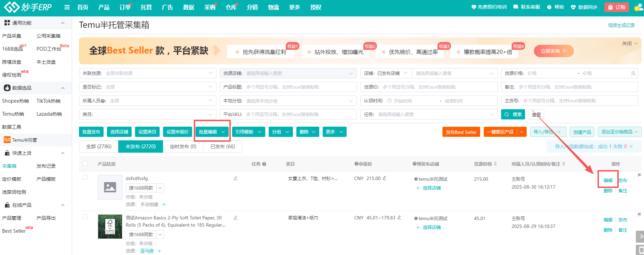Close the import result notification

[x=631, y=146]
